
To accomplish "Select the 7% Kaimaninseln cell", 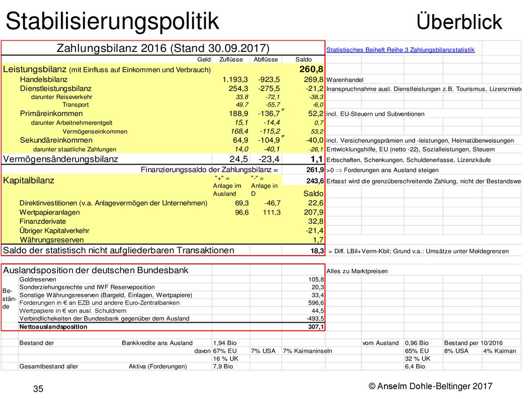I will tap(308, 351).
